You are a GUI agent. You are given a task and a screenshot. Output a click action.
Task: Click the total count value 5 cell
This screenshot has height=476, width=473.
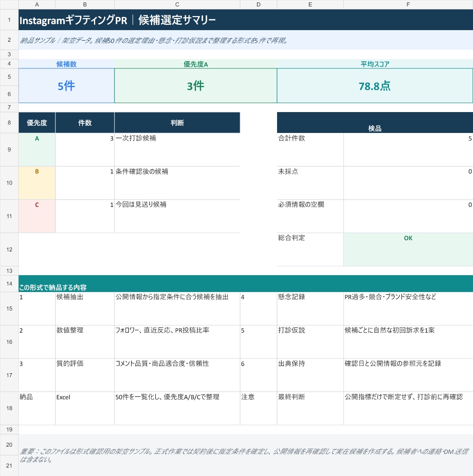tap(408, 150)
